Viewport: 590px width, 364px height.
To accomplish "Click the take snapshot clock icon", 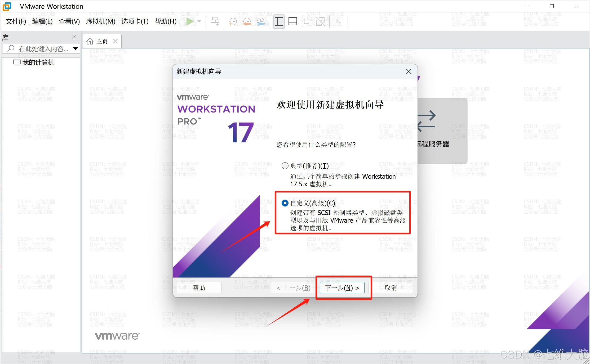I will 233,21.
